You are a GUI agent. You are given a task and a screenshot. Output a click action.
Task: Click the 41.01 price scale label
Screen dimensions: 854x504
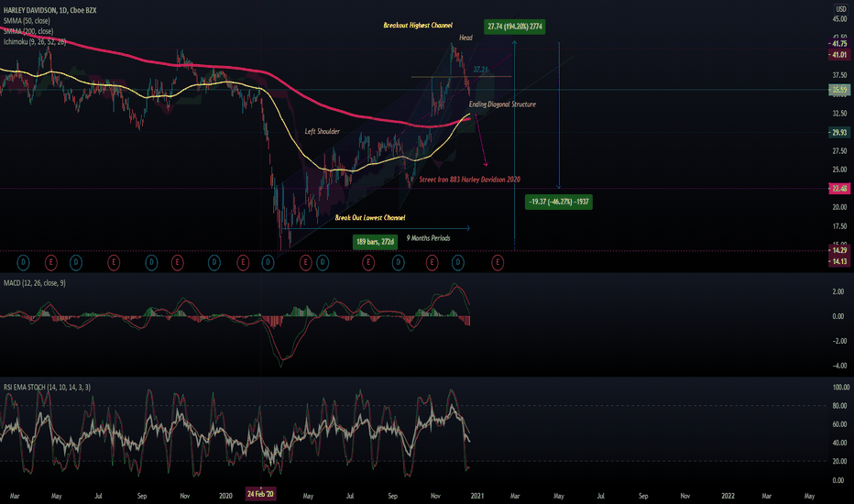click(x=839, y=54)
